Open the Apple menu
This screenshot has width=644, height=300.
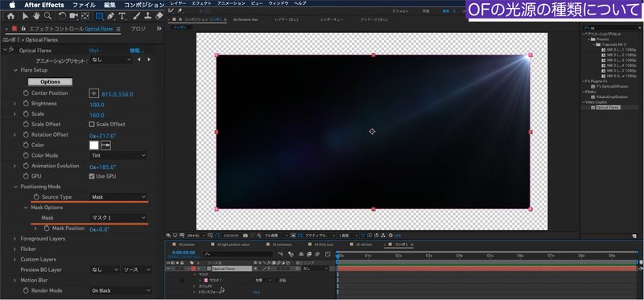coord(12,5)
